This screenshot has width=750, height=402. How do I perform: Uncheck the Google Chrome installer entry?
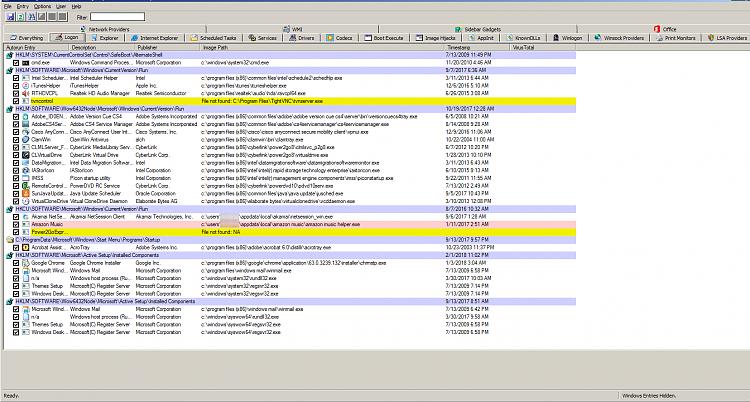tap(16, 263)
